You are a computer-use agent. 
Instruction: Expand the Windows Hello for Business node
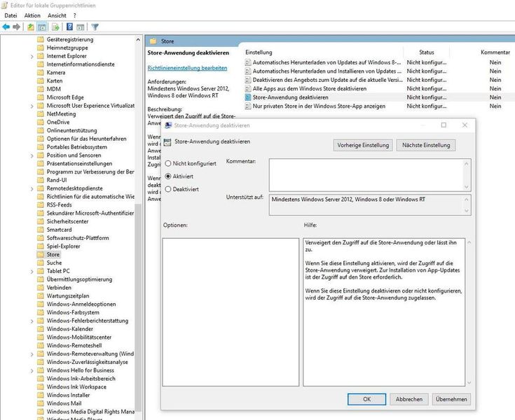(x=32, y=370)
